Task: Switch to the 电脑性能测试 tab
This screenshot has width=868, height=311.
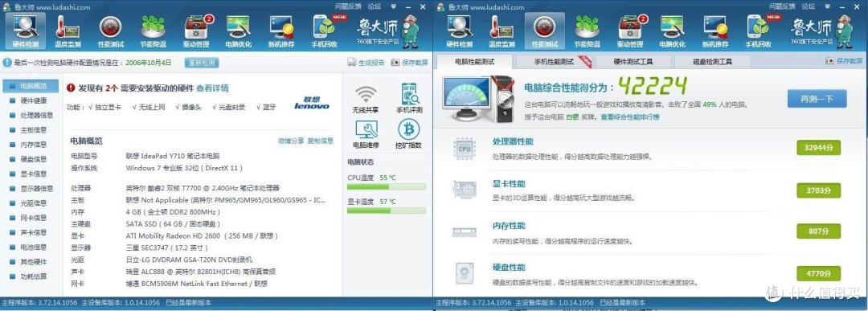Action: tap(474, 61)
